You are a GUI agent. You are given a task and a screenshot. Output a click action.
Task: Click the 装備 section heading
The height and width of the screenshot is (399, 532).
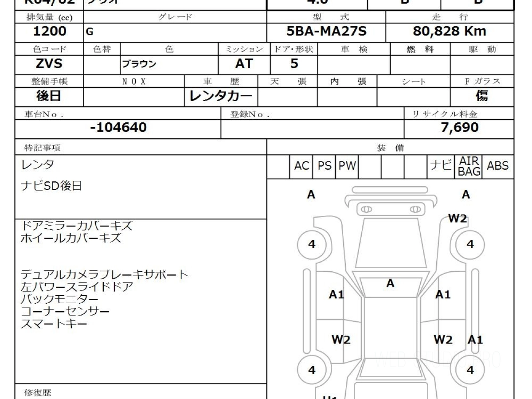391,148
